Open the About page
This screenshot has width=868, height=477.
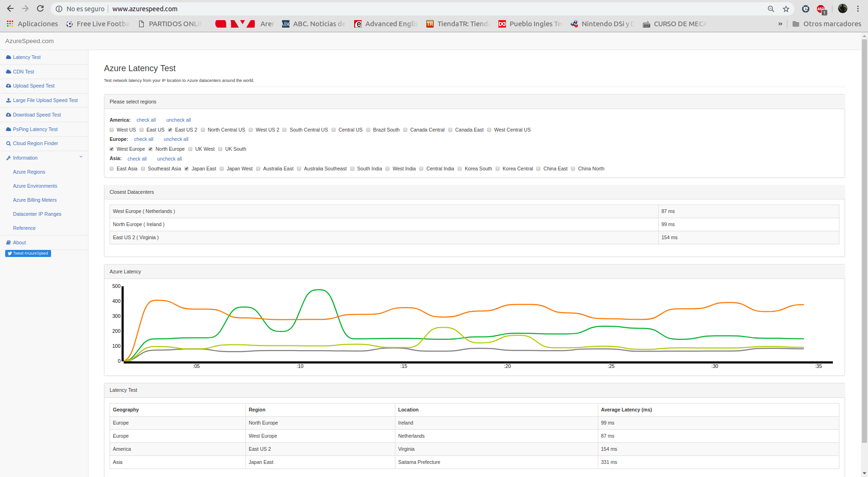(19, 242)
